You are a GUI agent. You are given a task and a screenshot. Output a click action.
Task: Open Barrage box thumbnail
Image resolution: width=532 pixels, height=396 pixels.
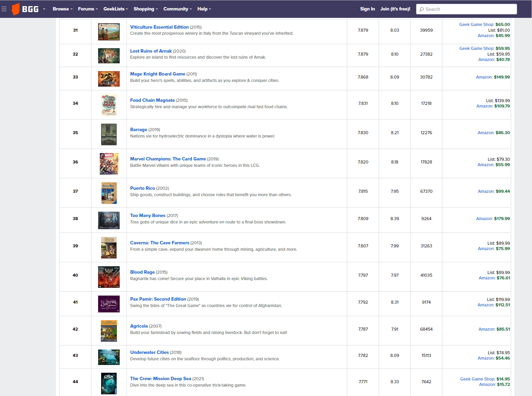click(109, 134)
